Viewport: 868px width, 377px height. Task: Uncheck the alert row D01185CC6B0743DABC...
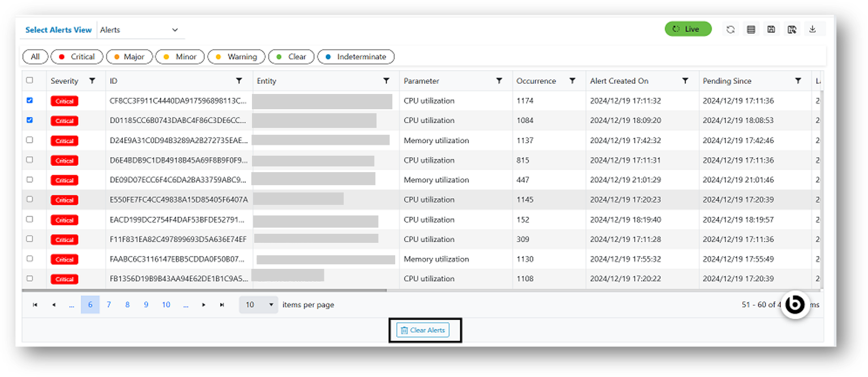[x=30, y=120]
